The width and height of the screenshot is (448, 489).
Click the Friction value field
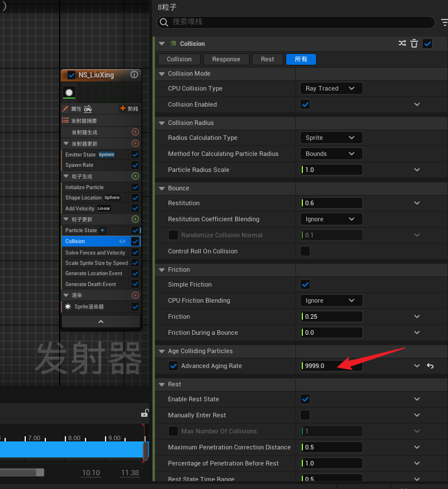(332, 316)
